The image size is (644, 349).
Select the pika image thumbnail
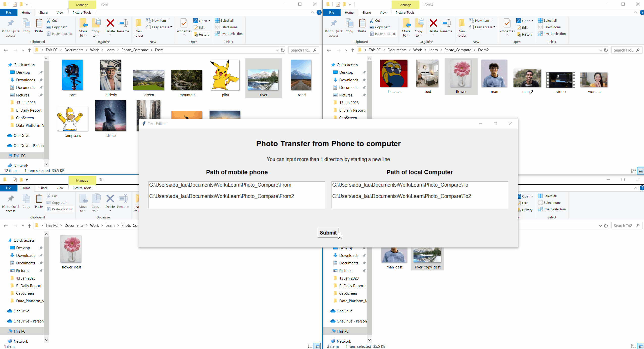point(225,75)
